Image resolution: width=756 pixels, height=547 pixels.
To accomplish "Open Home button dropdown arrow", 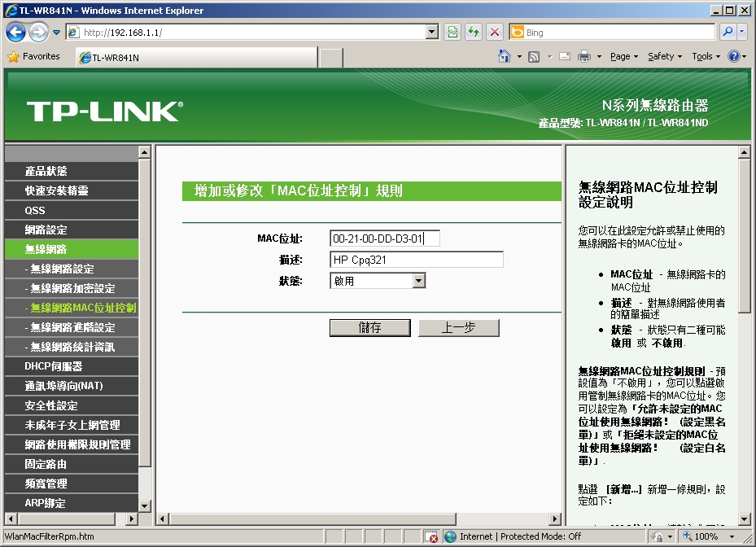I will click(519, 57).
